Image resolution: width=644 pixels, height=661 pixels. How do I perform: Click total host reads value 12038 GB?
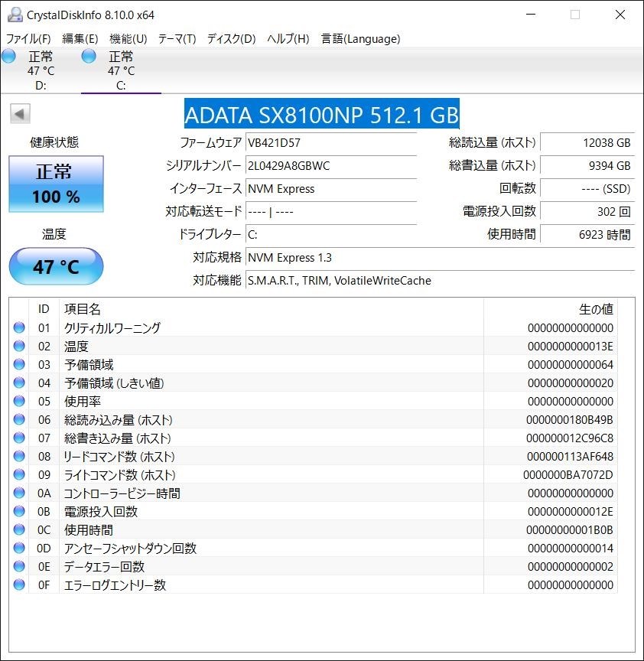587,142
